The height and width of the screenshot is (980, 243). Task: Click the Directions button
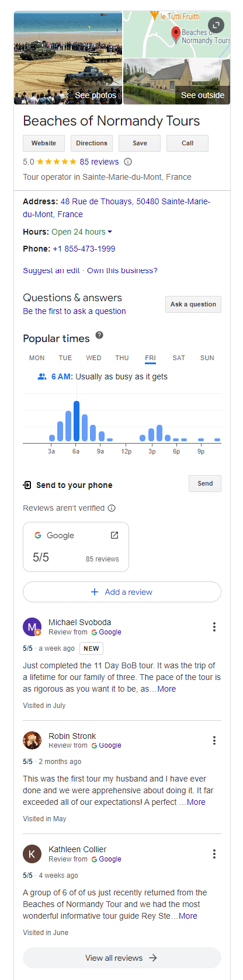tap(92, 143)
